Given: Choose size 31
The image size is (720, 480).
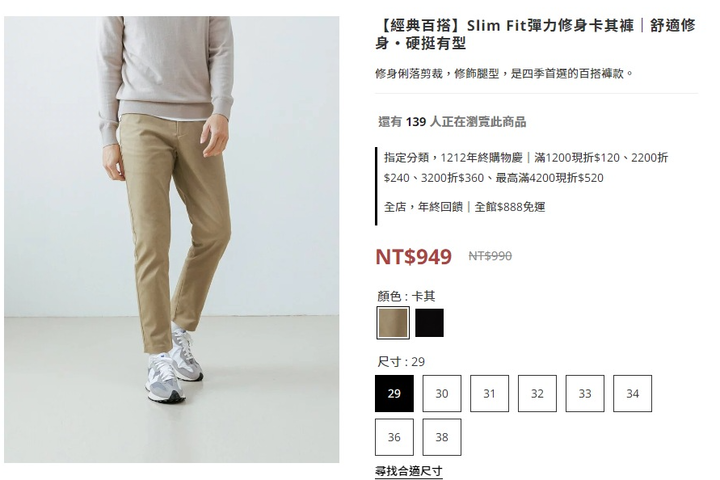Looking at the screenshot, I should pyautogui.click(x=489, y=394).
